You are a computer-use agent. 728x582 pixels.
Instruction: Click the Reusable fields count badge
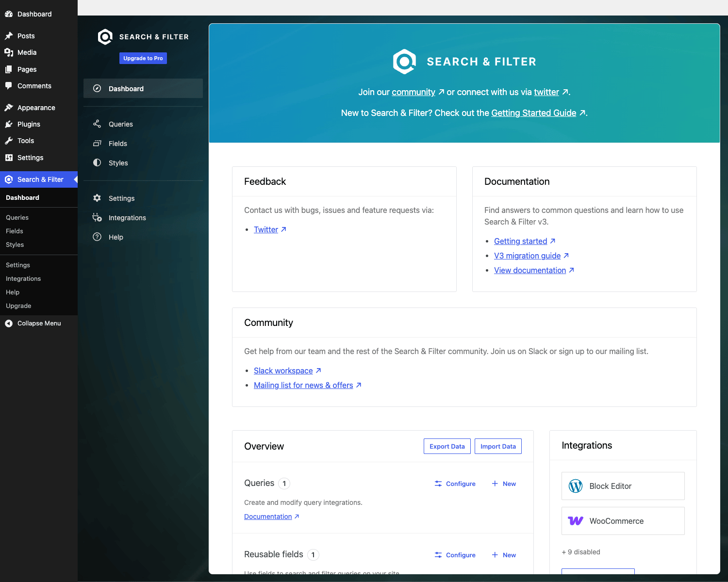tap(313, 555)
